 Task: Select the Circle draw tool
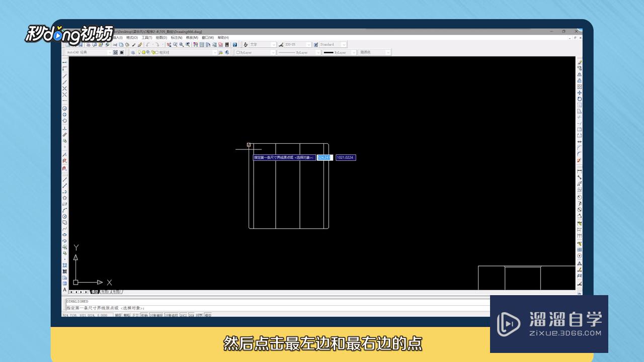[65, 216]
